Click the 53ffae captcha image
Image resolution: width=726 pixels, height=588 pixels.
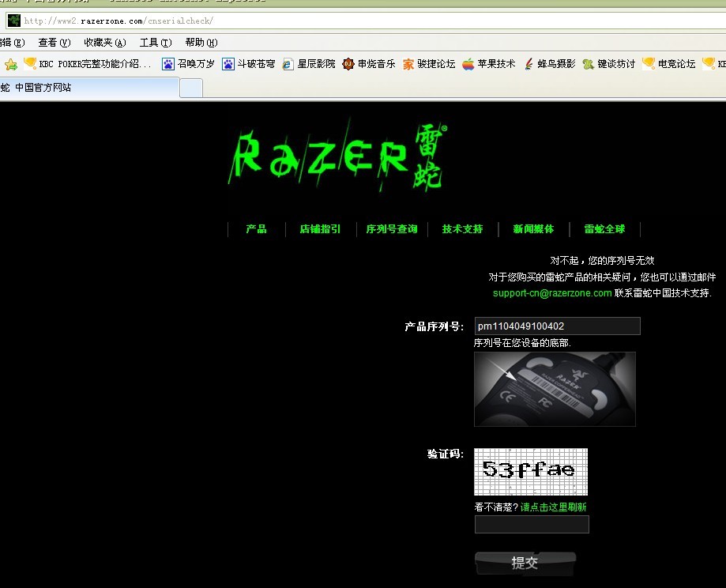(531, 472)
